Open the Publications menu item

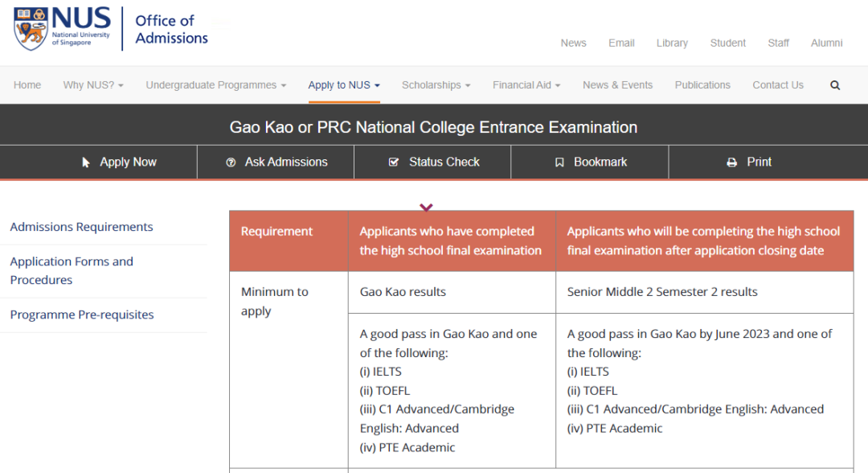(702, 85)
